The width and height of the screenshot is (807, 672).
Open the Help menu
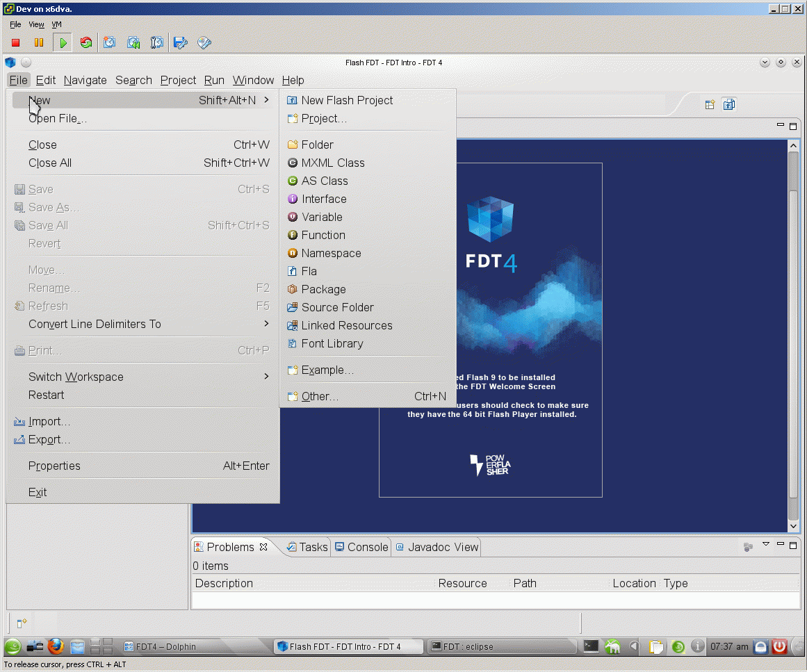(x=293, y=81)
